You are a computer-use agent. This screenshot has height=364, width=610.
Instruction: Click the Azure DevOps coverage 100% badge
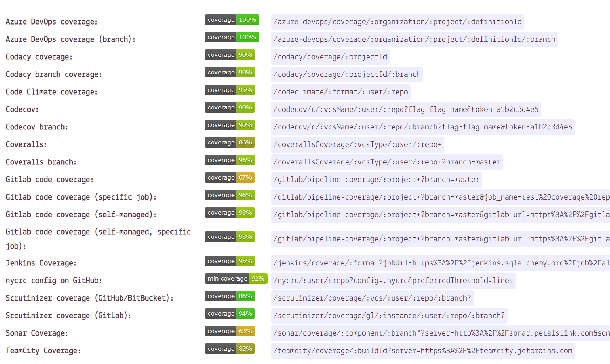click(x=232, y=20)
